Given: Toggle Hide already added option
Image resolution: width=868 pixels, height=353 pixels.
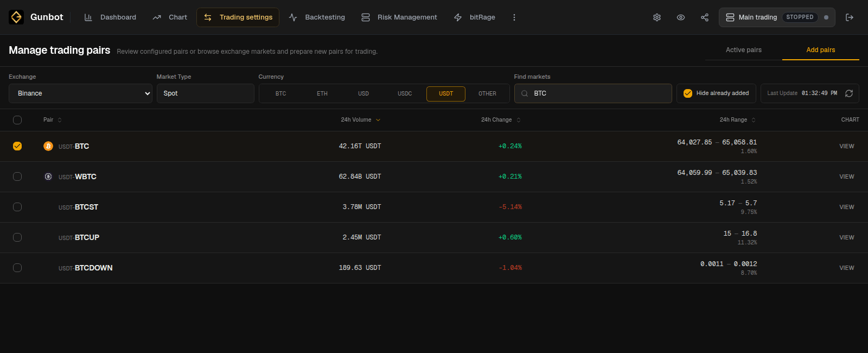Looking at the screenshot, I should click(716, 93).
